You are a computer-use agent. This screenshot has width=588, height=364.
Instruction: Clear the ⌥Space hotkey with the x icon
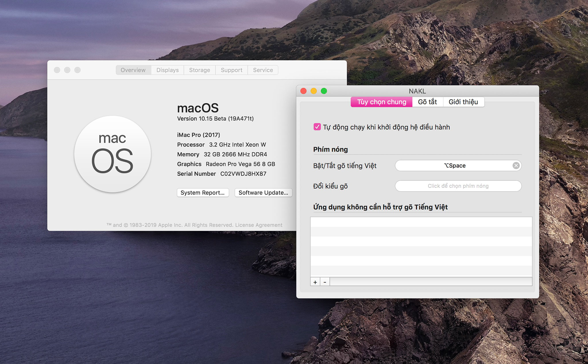click(516, 166)
